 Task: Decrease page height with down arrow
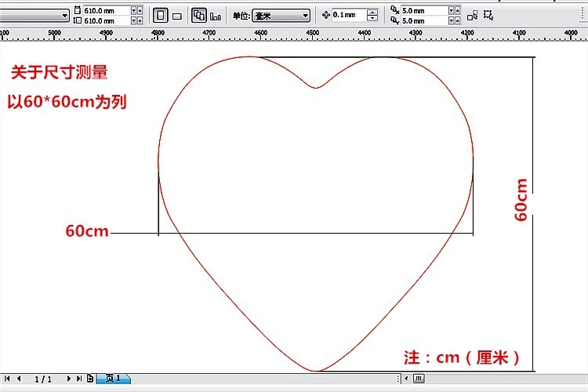[133, 20]
